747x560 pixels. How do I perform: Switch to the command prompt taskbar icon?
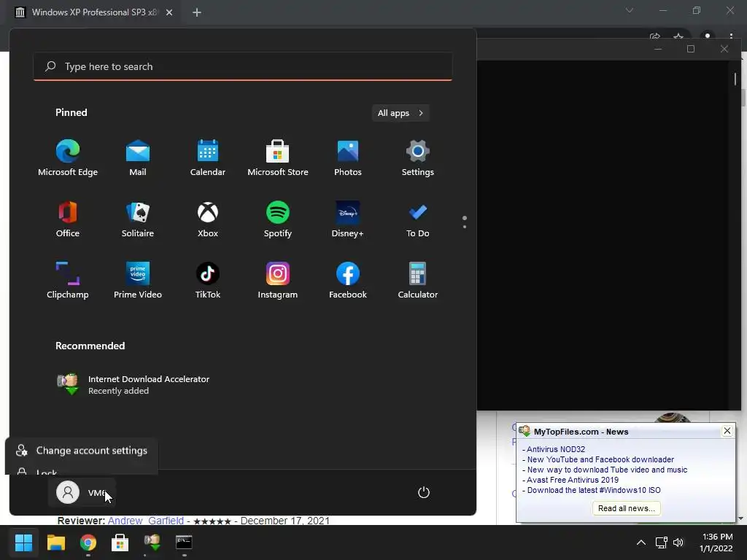tap(184, 542)
